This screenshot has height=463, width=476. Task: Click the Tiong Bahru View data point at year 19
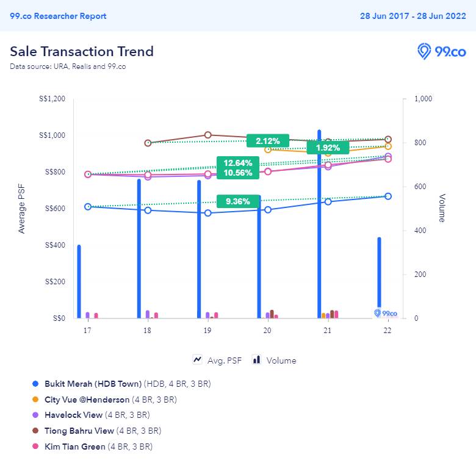click(x=207, y=135)
